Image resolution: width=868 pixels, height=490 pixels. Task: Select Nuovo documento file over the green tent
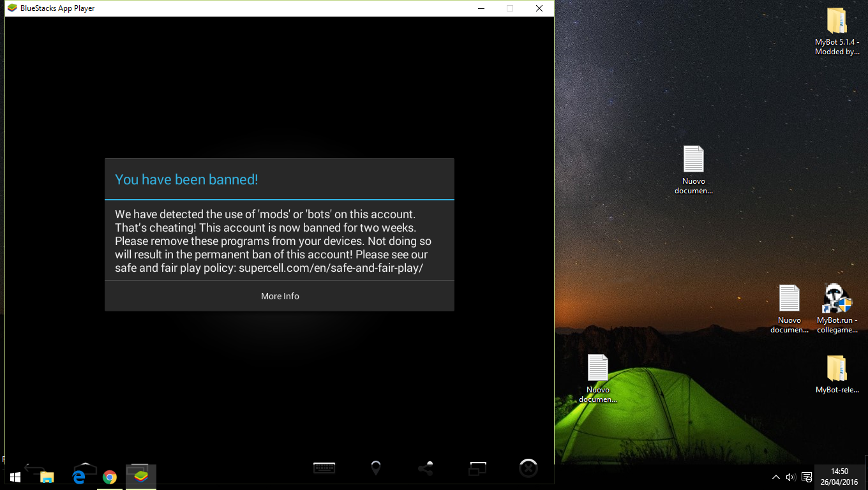pos(598,378)
